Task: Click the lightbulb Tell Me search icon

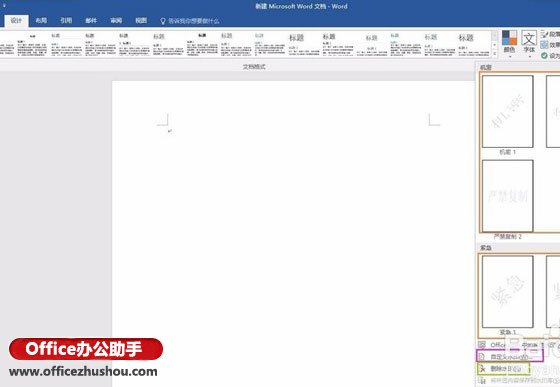Action: pyautogui.click(x=163, y=21)
